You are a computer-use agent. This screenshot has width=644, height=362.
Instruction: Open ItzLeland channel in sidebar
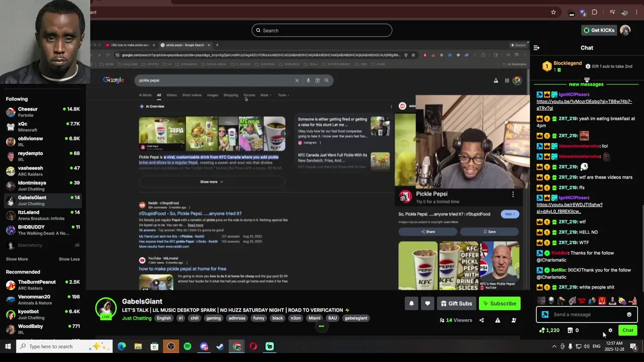[43, 215]
